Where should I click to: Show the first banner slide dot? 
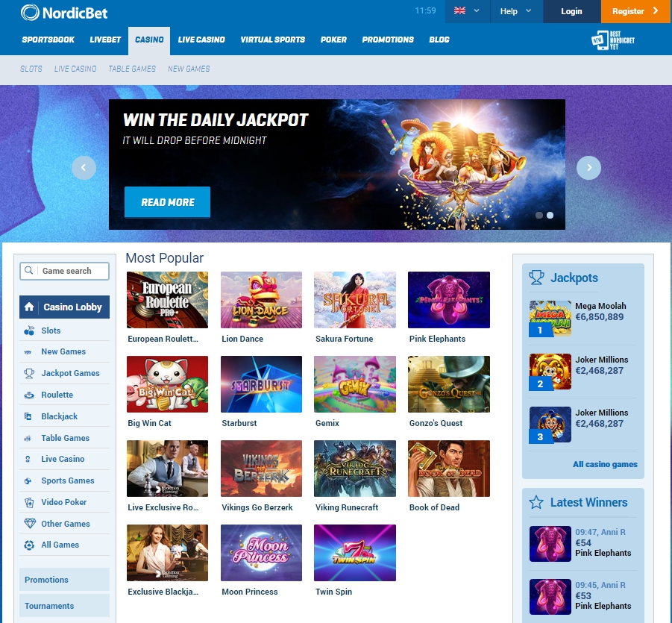[x=539, y=215]
